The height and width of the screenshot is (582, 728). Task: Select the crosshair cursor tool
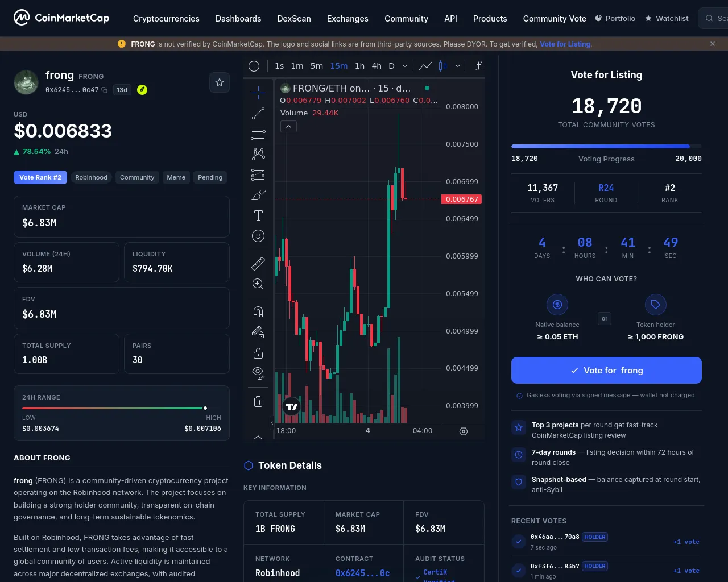(x=258, y=92)
